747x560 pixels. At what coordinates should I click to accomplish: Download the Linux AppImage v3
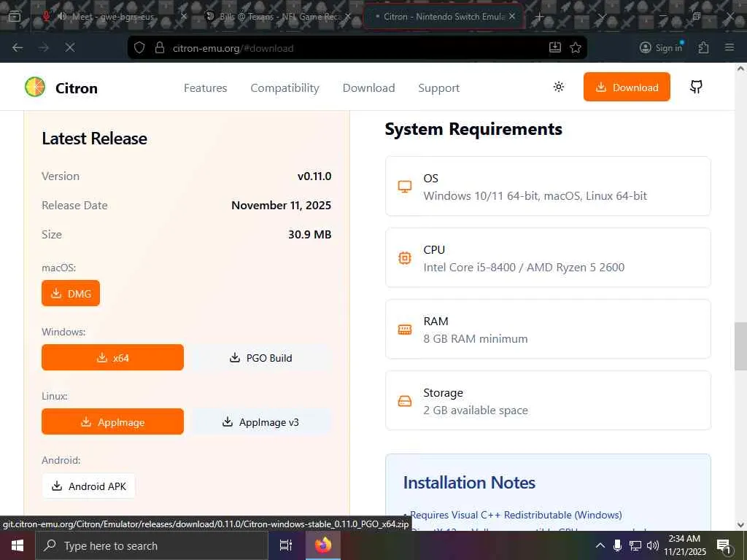click(260, 422)
